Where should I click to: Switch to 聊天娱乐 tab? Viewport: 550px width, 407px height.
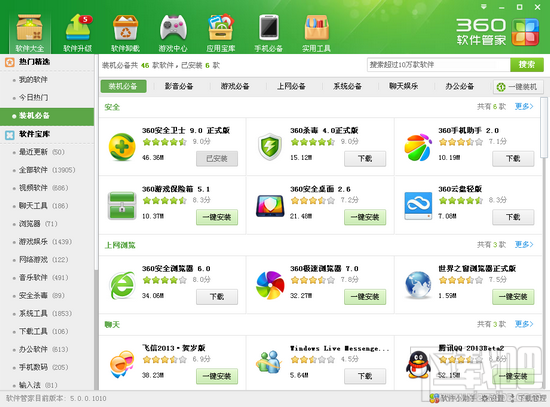(x=403, y=86)
